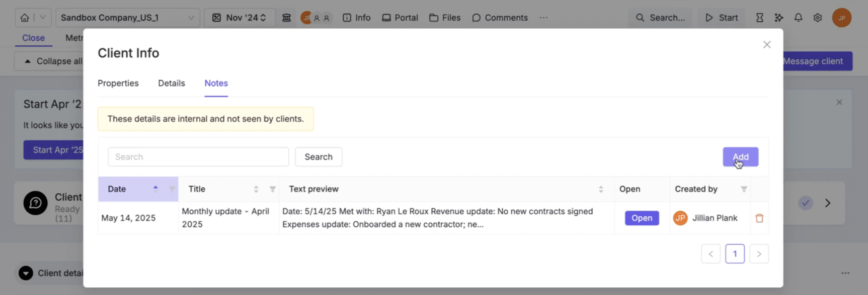Click the note text preview starting Date: 5/14/25

pyautogui.click(x=437, y=218)
